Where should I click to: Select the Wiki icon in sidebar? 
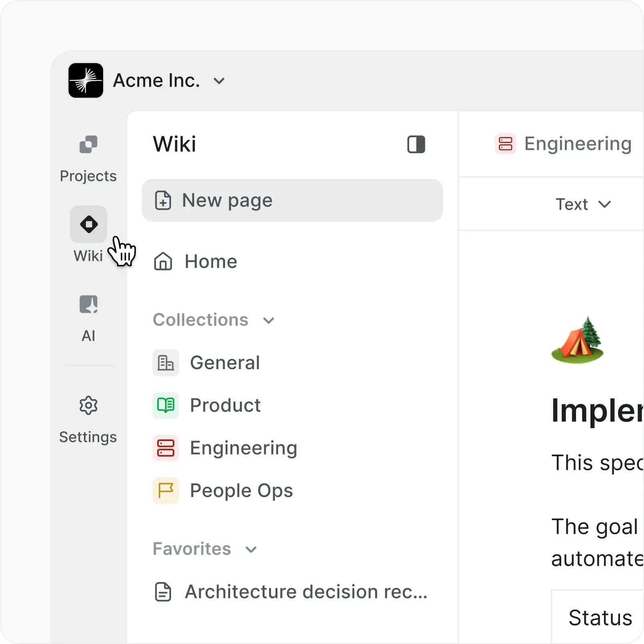[x=88, y=224]
